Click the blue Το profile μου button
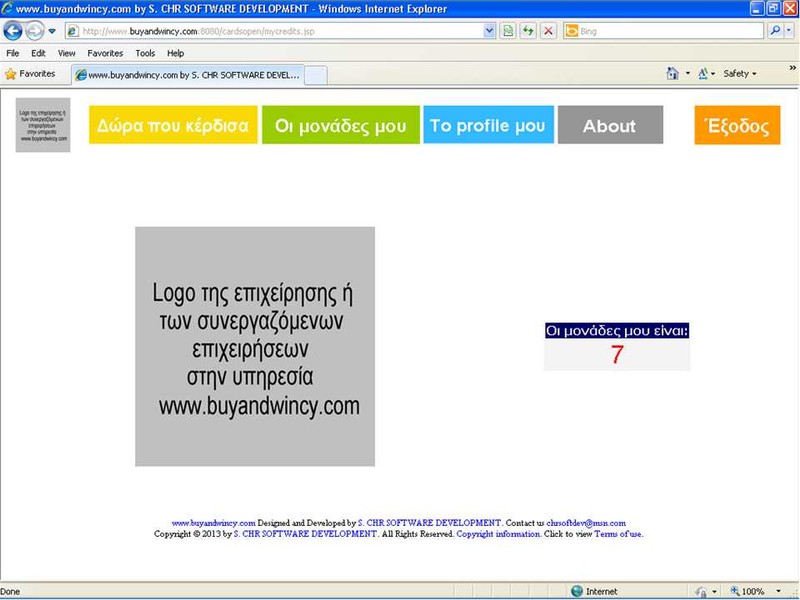800x600 pixels. 489,125
